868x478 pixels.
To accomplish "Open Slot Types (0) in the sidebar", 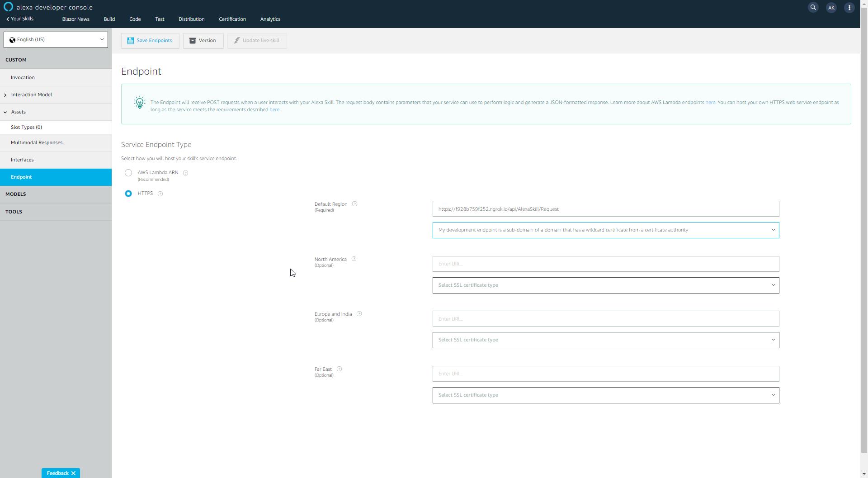I will pos(56,128).
